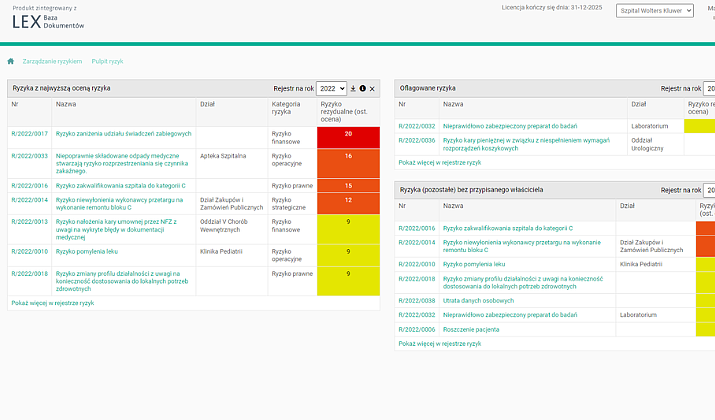Open year dropdown in risks without owner panel
The image size is (715, 420).
[708, 190]
